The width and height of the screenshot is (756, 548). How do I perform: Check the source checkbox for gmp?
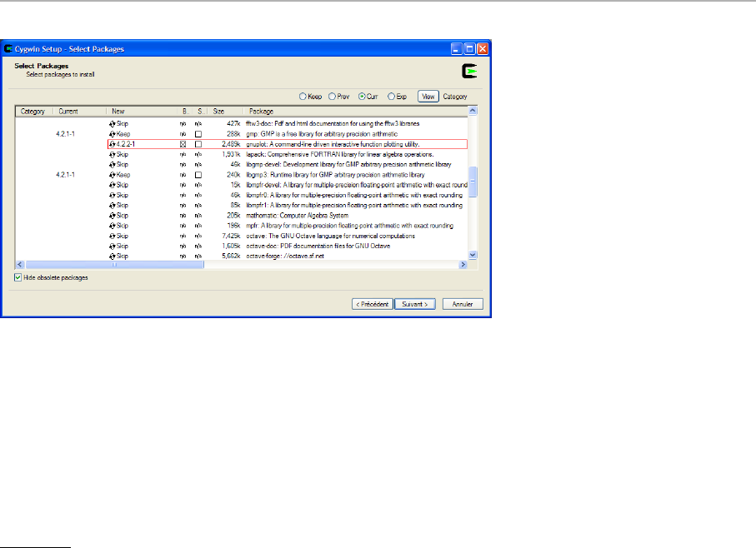pos(198,134)
